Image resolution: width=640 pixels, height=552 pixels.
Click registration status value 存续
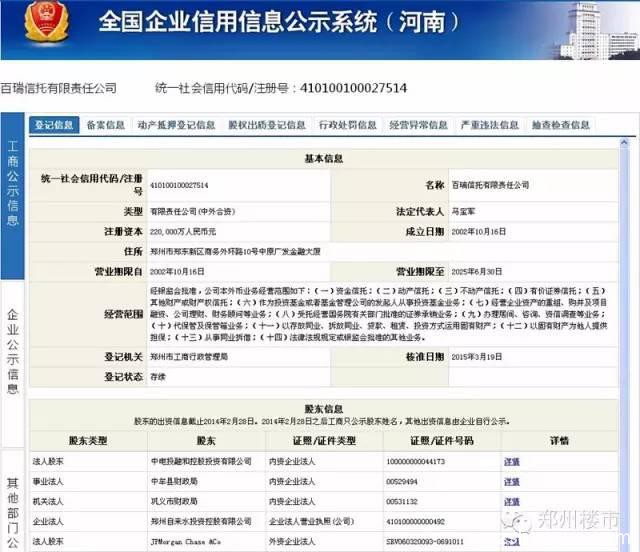click(158, 377)
